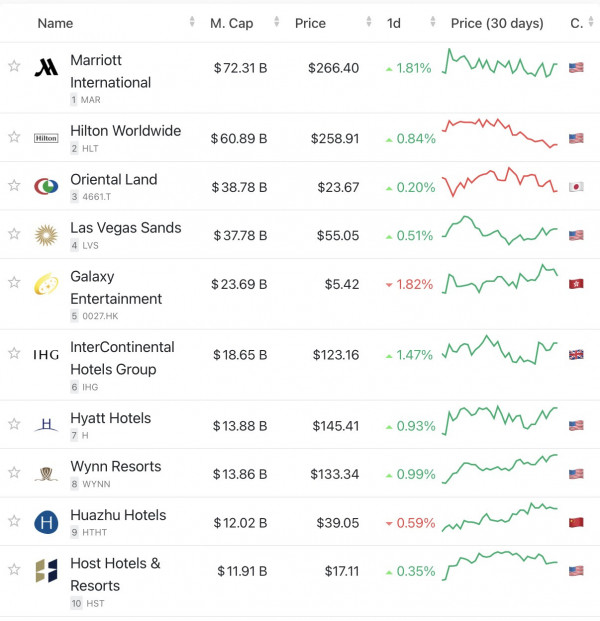Image resolution: width=600 pixels, height=621 pixels.
Task: Click the Galaxy Entertainment logo icon
Action: (46, 284)
